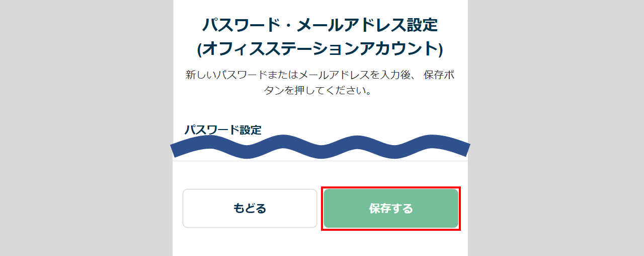644x256 pixels.
Task: Click the パスワード・メールアドレス設定 heading line
Action: [320, 24]
